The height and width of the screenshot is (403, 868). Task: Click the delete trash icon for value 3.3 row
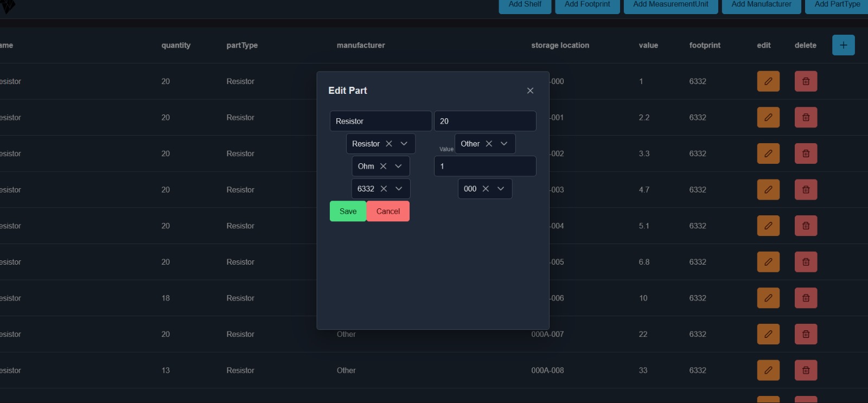[x=806, y=153]
